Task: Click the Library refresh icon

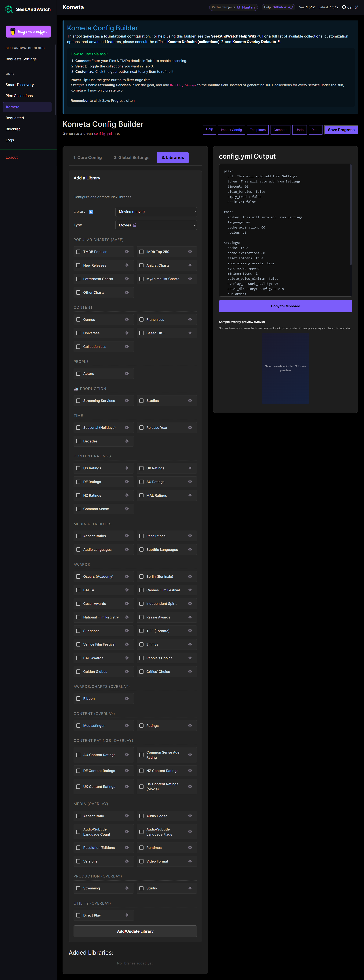Action: [x=91, y=212]
